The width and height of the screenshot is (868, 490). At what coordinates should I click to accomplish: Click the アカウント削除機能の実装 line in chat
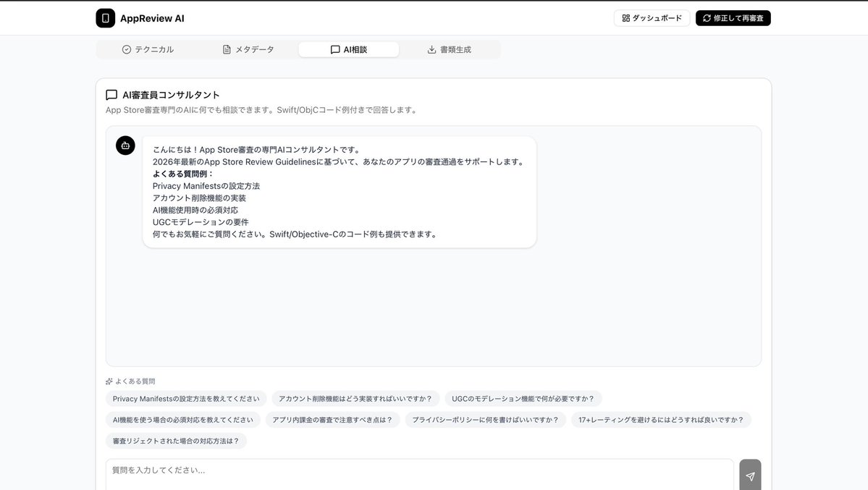click(199, 198)
